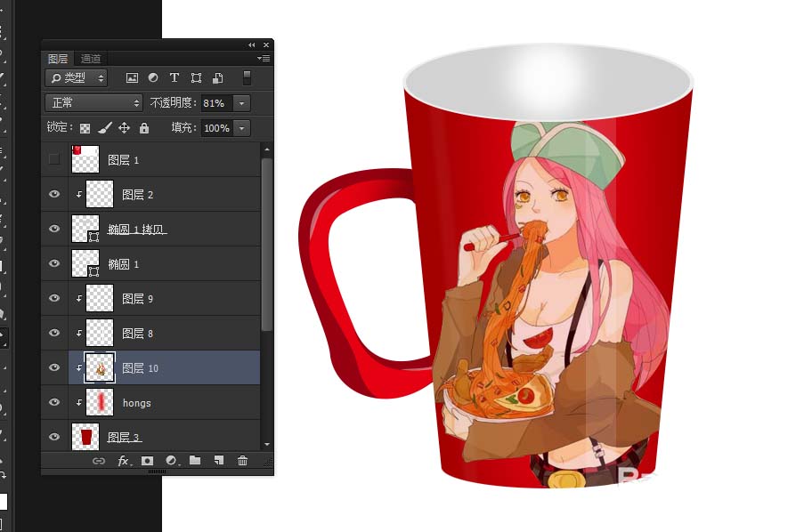Image resolution: width=804 pixels, height=532 pixels.
Task: Hide layer 图层 2
Action: pyautogui.click(x=54, y=194)
